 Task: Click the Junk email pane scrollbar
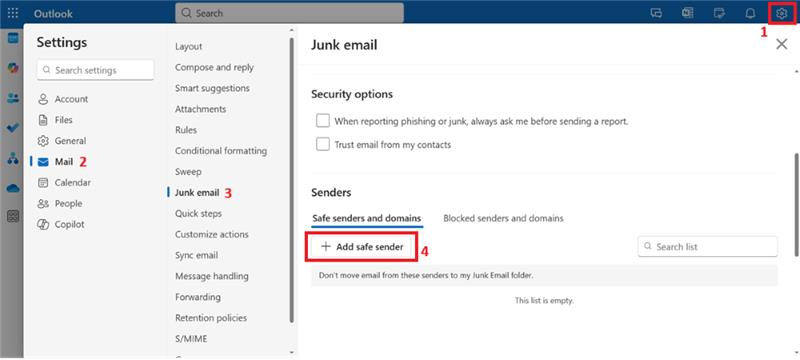coord(796,204)
